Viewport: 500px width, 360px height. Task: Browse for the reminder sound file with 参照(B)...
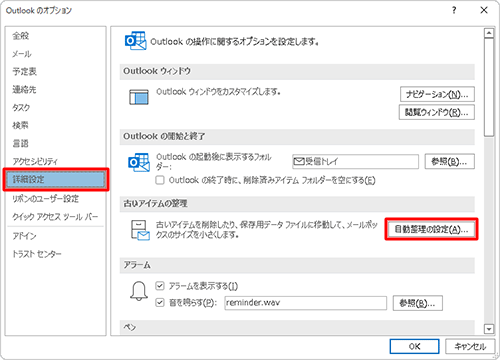click(x=418, y=303)
